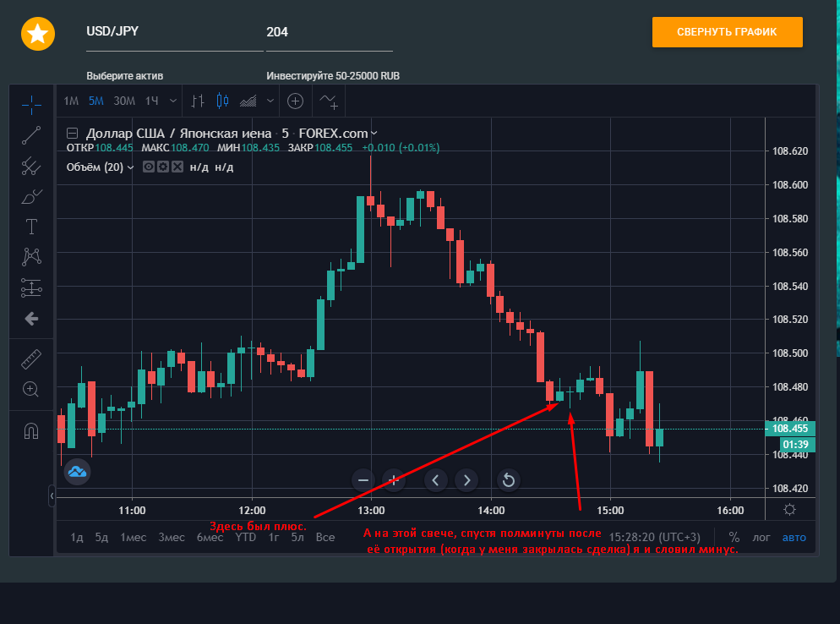The width and height of the screenshot is (840, 624).
Task: Open the forecasting and measurement tools
Action: (x=31, y=287)
